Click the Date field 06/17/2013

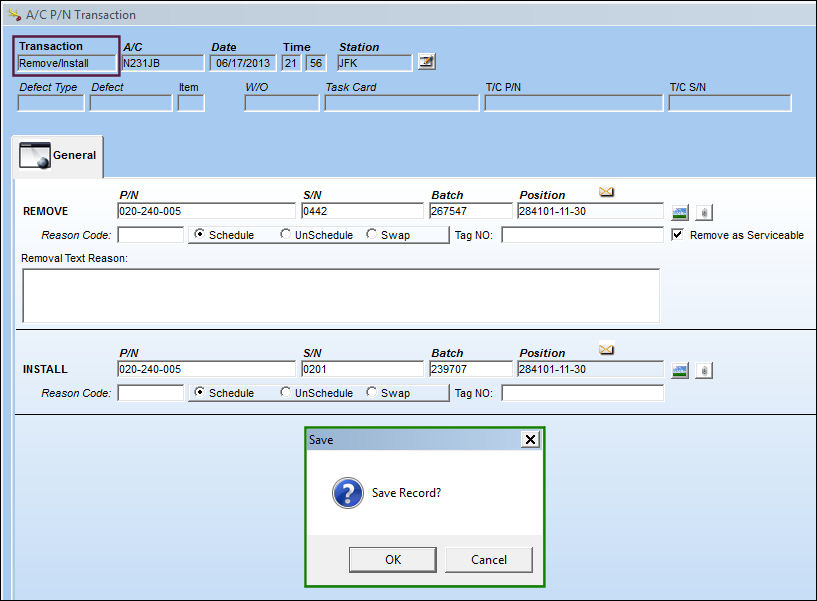click(243, 63)
